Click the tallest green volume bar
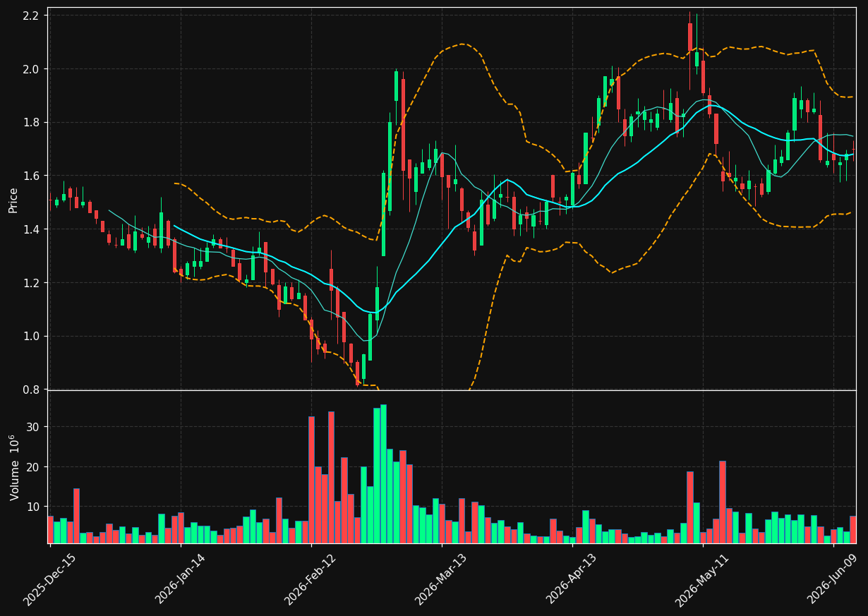The height and width of the screenshot is (616, 868). pyautogui.click(x=383, y=473)
